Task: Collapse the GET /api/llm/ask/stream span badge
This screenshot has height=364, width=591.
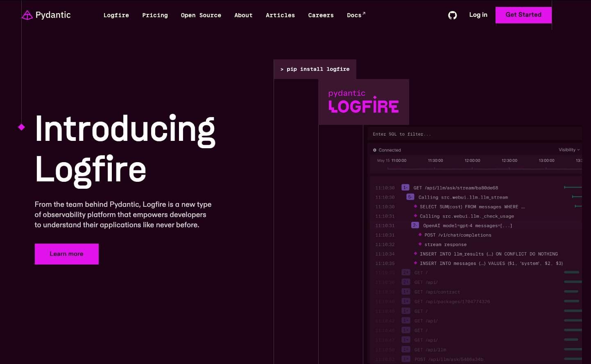Action: coord(405,188)
